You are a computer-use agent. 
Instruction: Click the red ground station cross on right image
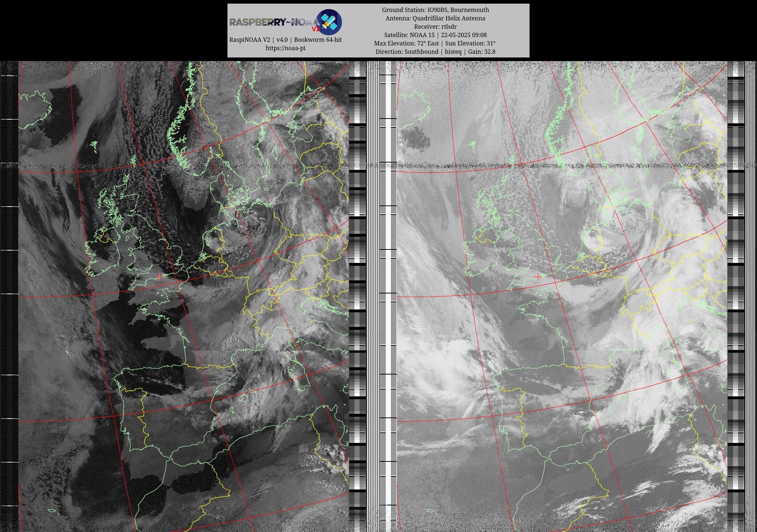(538, 277)
